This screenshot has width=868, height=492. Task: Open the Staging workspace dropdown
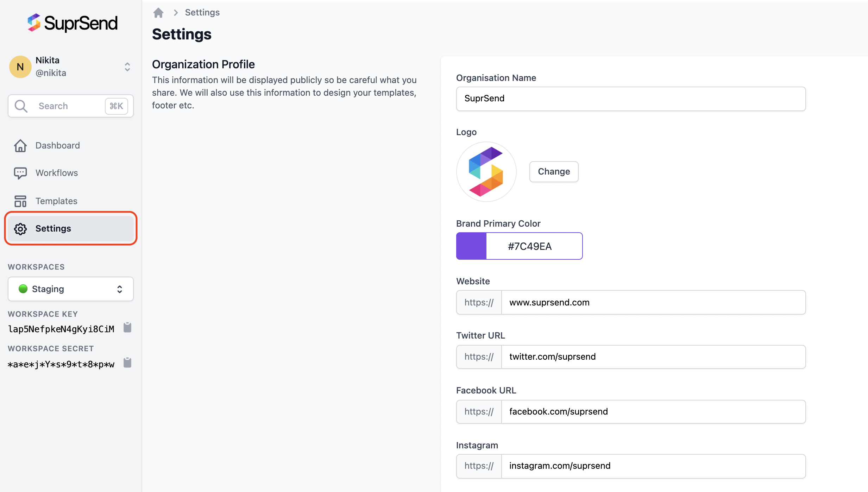coord(71,289)
